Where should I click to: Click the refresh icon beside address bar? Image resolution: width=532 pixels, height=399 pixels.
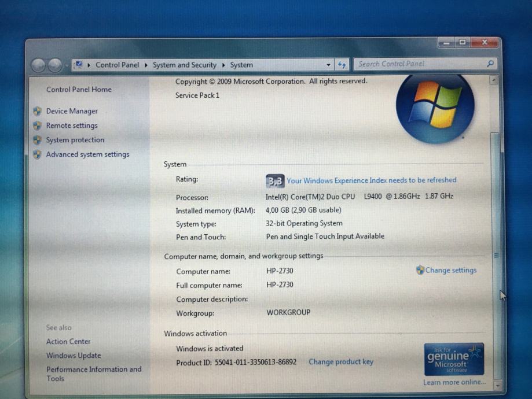342,64
